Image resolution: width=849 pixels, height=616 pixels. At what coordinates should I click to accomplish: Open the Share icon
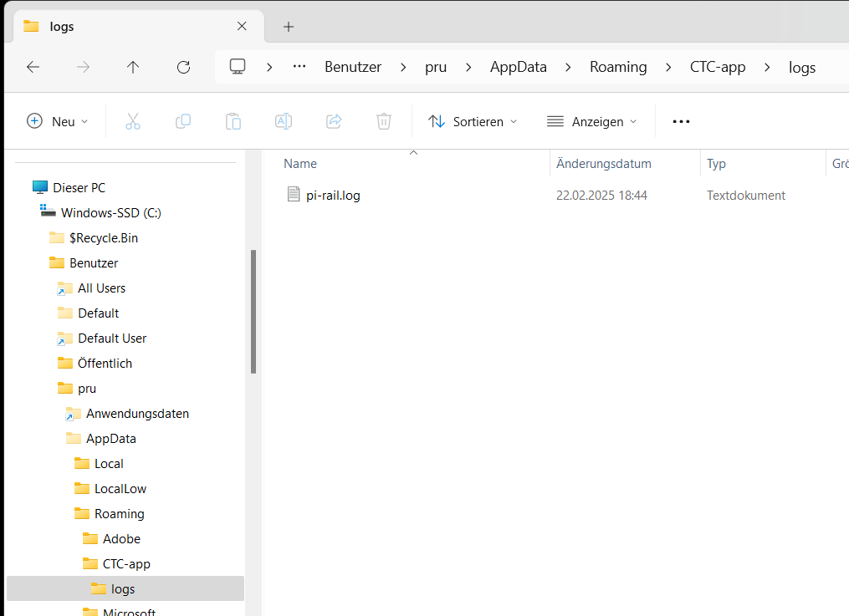[333, 121]
